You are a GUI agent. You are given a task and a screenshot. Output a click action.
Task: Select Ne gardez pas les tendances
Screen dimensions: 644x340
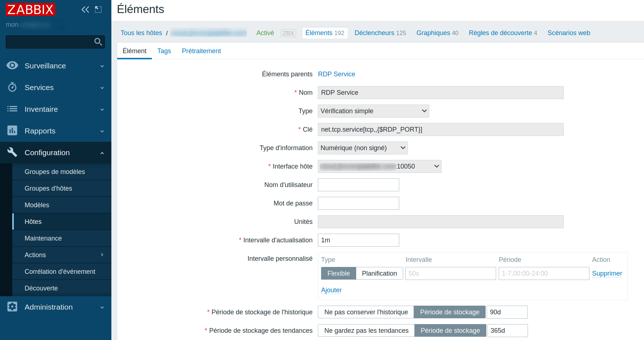click(x=366, y=331)
